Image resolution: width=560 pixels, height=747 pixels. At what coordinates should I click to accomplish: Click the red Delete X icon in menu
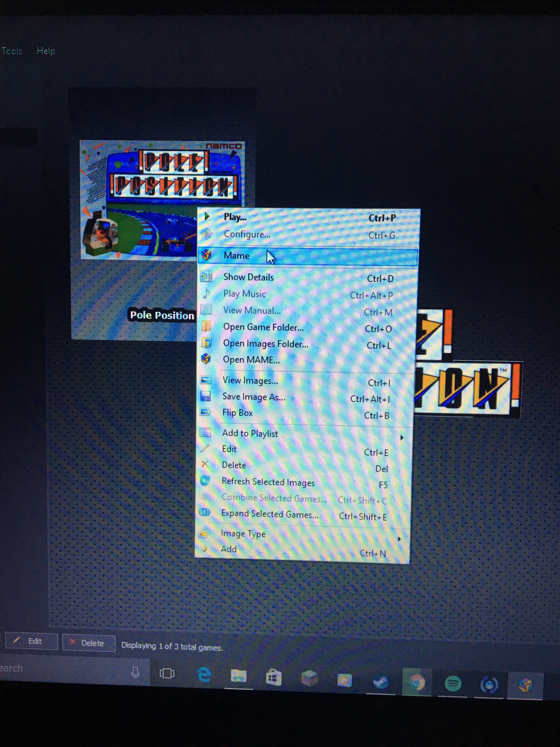click(x=205, y=464)
